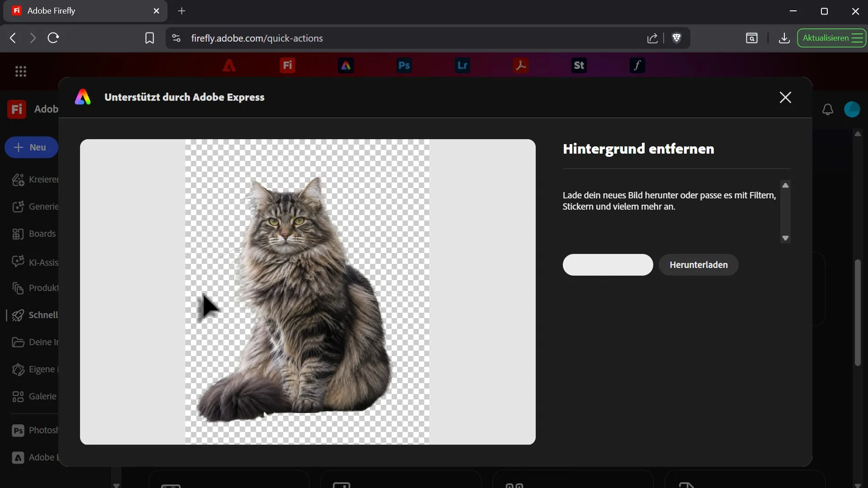Open the Adobe Express icon in app bar
868x488 pixels.
(x=346, y=66)
